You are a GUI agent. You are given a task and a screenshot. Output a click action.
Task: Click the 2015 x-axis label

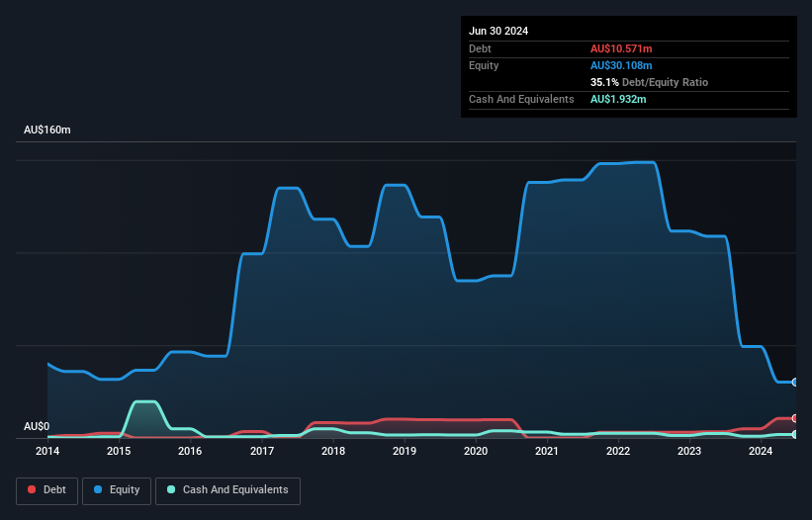(119, 451)
